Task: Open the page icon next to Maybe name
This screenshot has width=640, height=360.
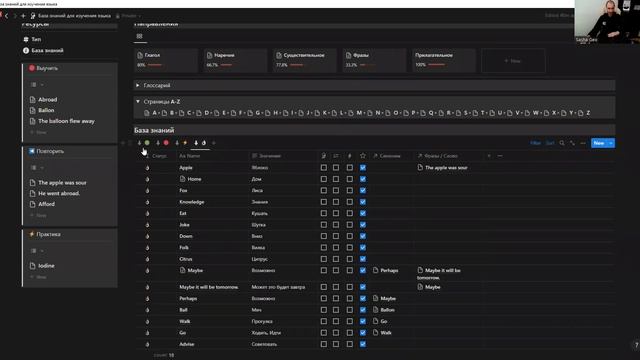Action: point(182,270)
